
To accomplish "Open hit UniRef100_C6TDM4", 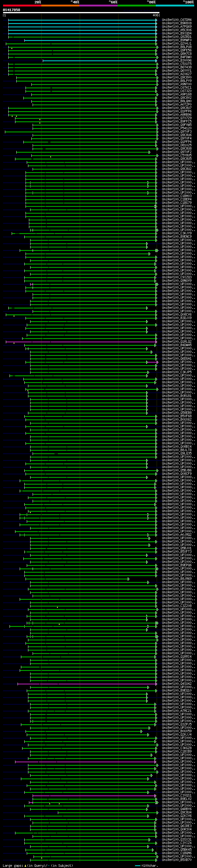I will point(176,20).
